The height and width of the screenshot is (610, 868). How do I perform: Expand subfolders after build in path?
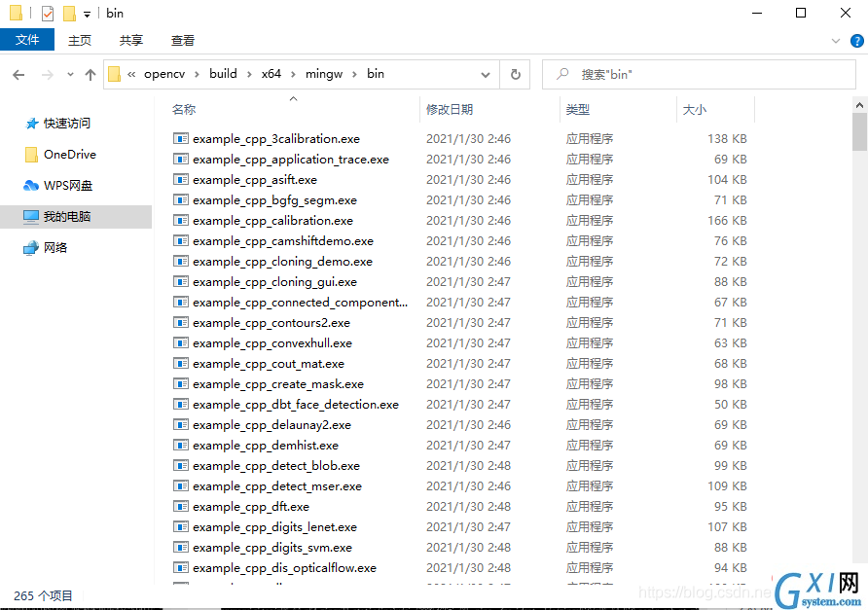click(x=249, y=75)
